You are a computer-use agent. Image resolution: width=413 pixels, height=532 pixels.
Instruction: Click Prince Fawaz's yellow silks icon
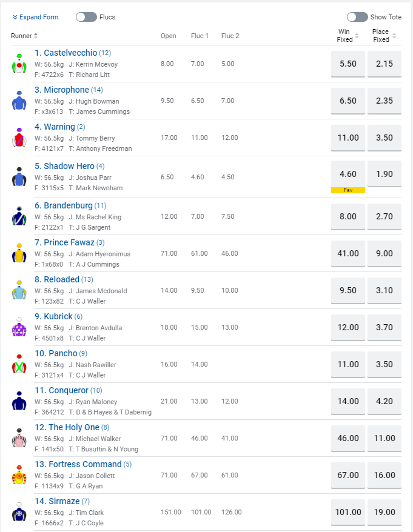tap(19, 253)
